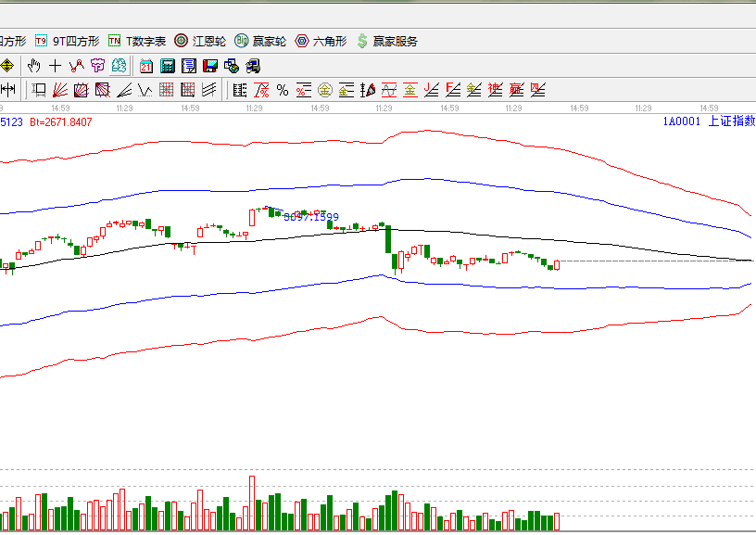The image size is (756, 535).
Task: Click the 赢家轮 toolbar button
Action: [x=260, y=41]
